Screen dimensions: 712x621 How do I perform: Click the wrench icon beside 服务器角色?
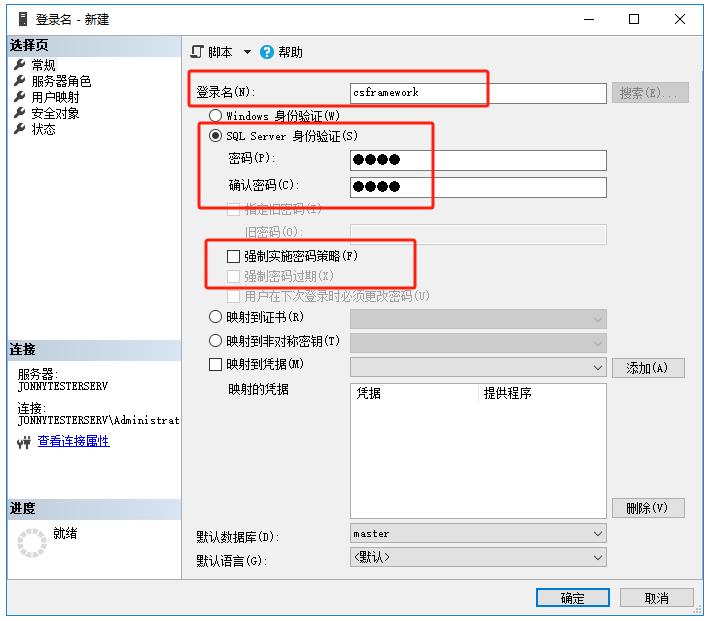point(19,81)
